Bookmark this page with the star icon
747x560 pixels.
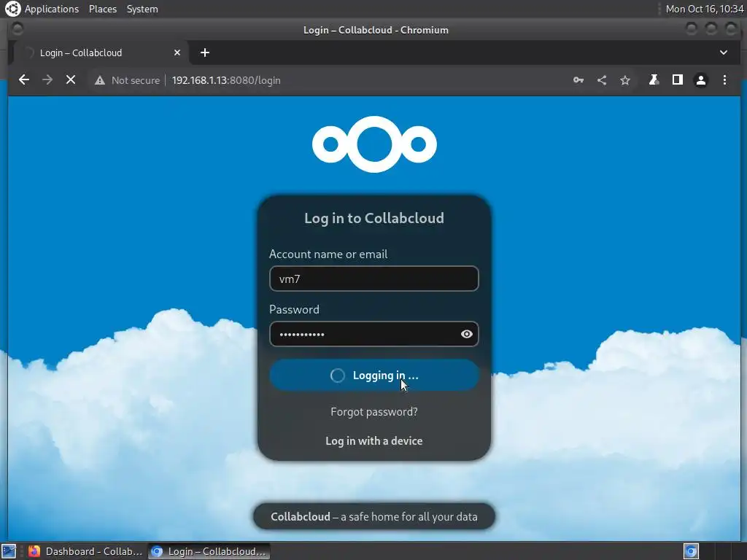point(625,80)
